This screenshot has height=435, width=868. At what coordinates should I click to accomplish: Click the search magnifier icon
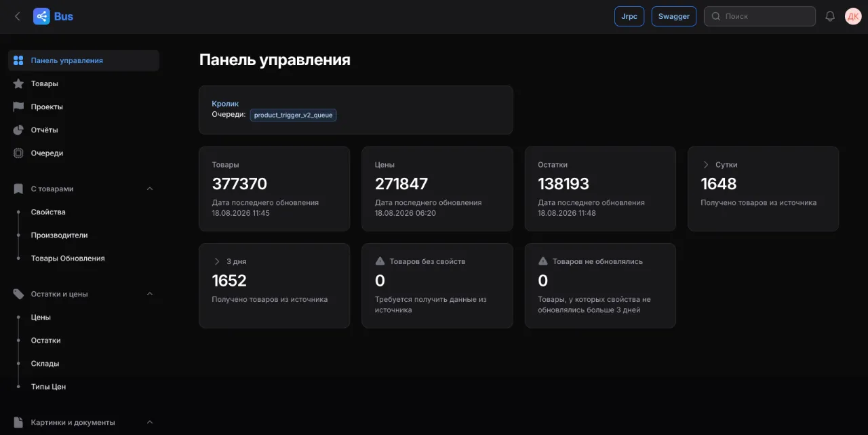[715, 16]
